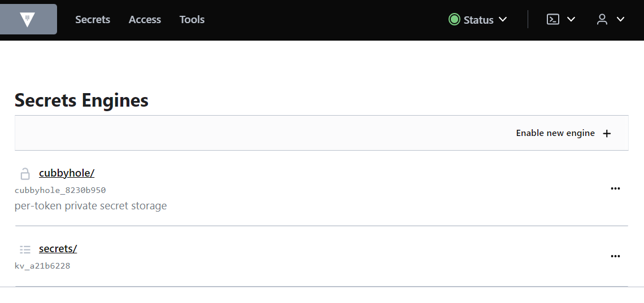
Task: Expand the console dropdown chevron
Action: pyautogui.click(x=571, y=19)
